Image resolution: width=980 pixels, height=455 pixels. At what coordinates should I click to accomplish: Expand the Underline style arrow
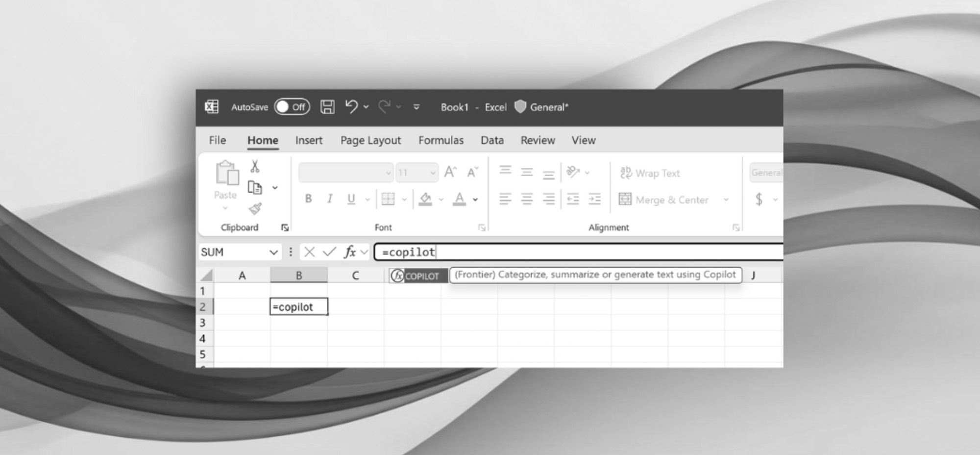[x=367, y=200]
